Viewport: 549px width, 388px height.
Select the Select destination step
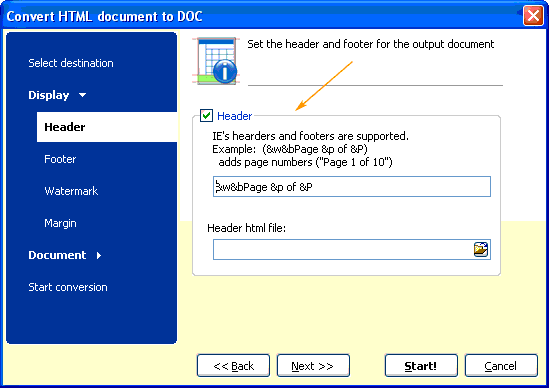tap(71, 63)
